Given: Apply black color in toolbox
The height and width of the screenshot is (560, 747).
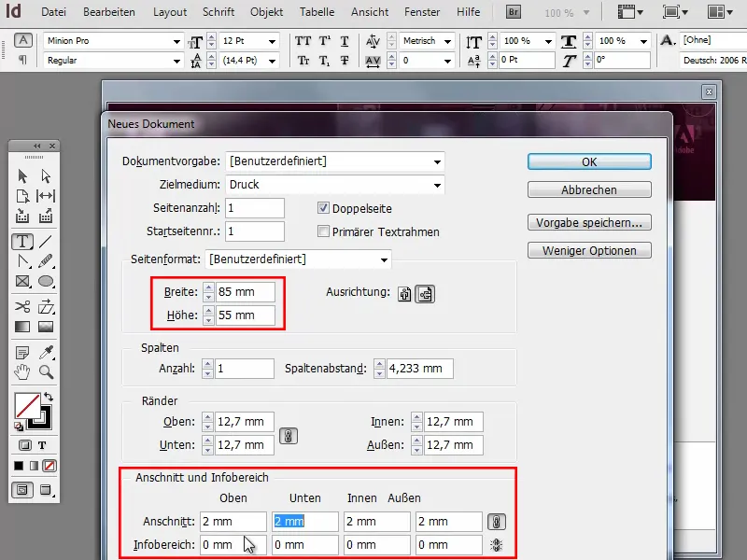Looking at the screenshot, I should pyautogui.click(x=19, y=466).
